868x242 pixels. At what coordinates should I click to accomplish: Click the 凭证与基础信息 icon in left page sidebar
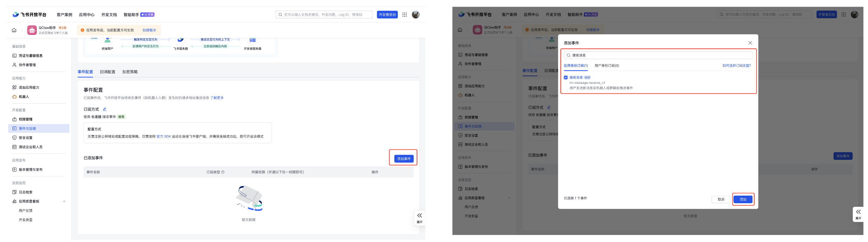[x=15, y=56]
